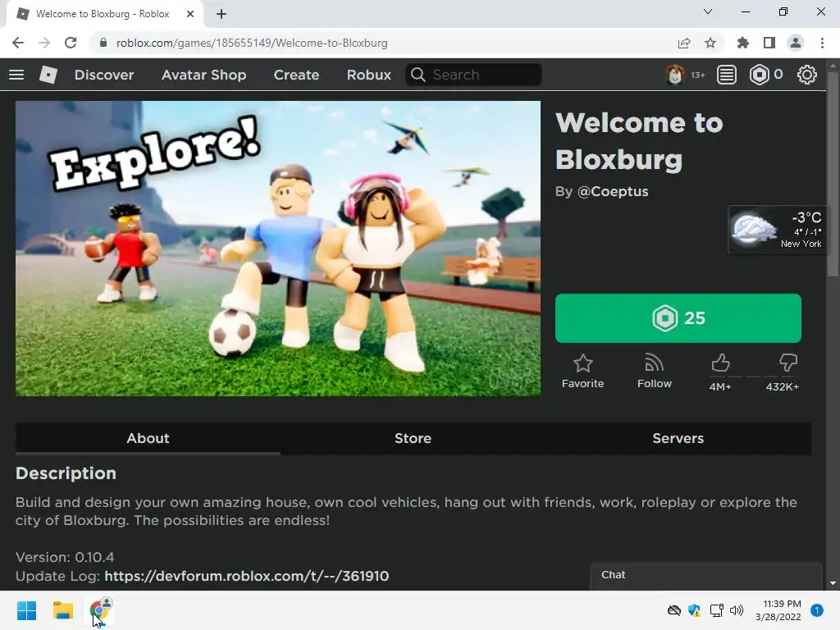This screenshot has height=630, width=840.
Task: Buy access with the 25 Robux button
Action: pyautogui.click(x=678, y=318)
